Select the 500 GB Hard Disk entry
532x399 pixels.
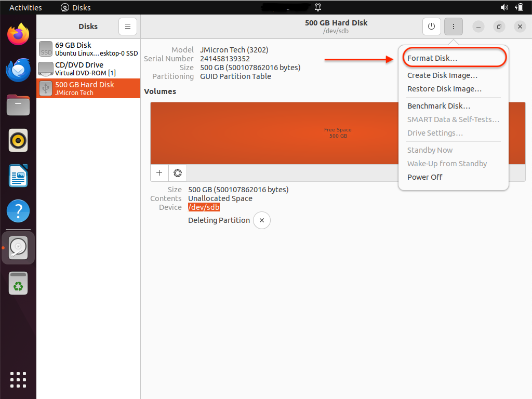coord(88,88)
